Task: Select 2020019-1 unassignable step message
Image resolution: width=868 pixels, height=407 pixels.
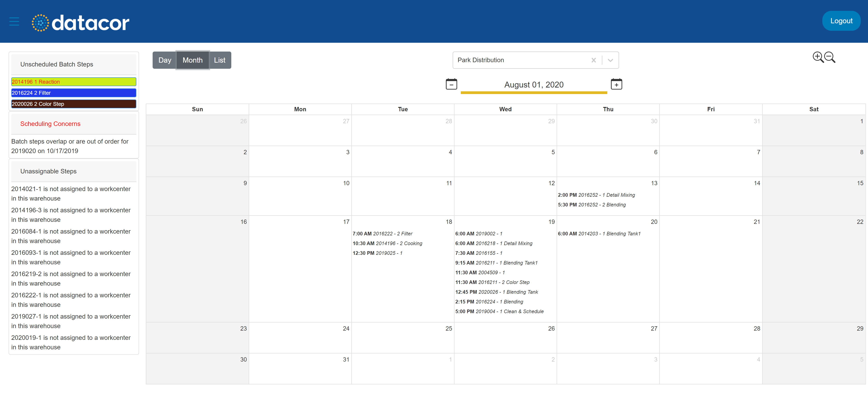Action: tap(71, 342)
